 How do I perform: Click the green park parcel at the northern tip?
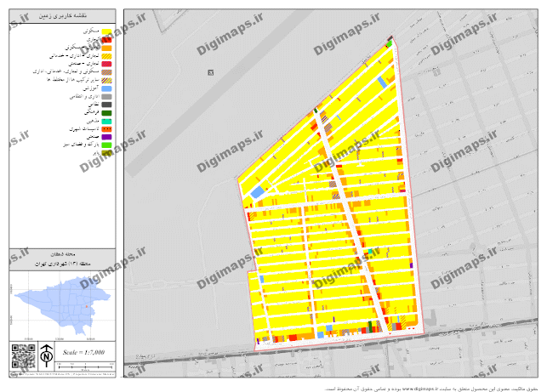click(x=389, y=44)
